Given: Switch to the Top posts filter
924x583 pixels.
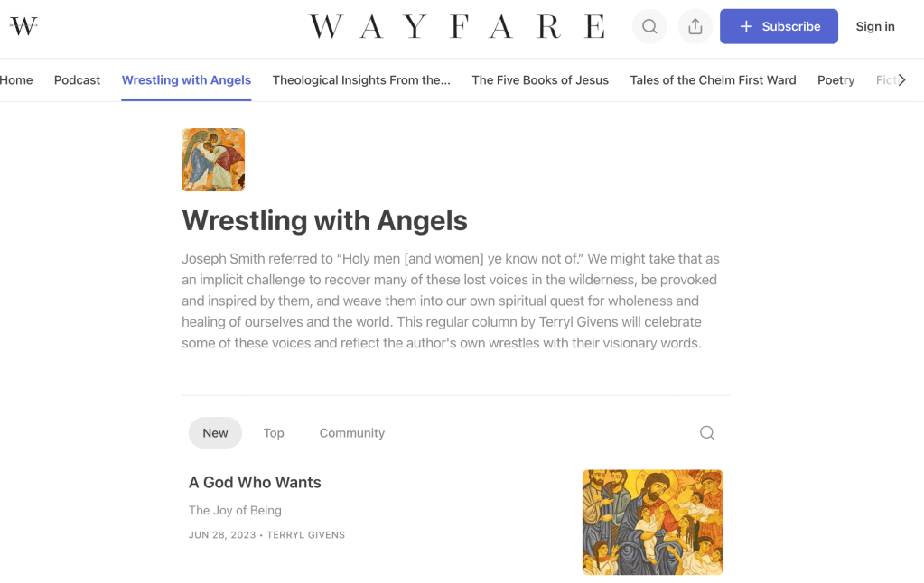Looking at the screenshot, I should pyautogui.click(x=274, y=433).
